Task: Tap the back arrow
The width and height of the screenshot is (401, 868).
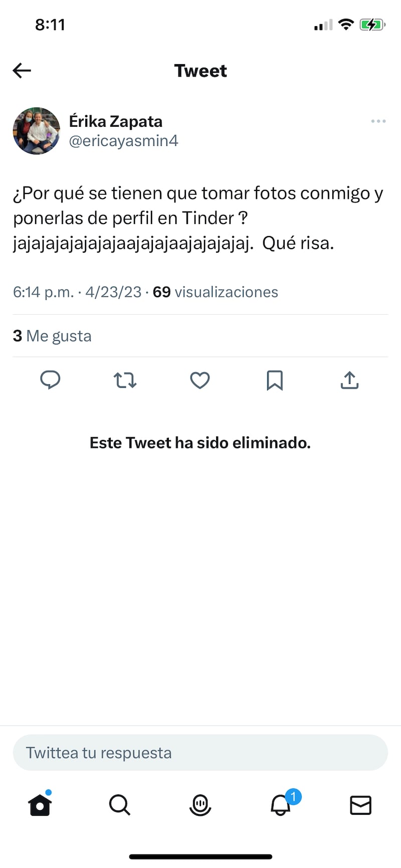Action: click(22, 71)
